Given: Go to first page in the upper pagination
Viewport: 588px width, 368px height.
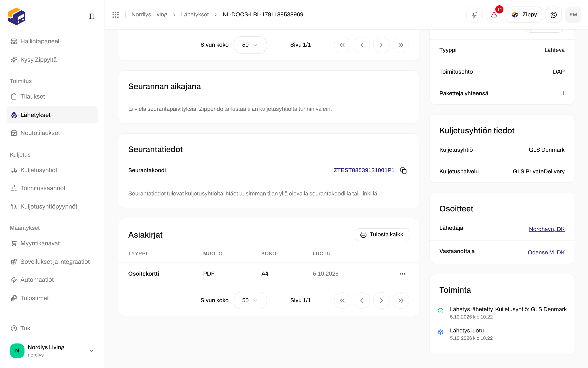Looking at the screenshot, I should (342, 45).
